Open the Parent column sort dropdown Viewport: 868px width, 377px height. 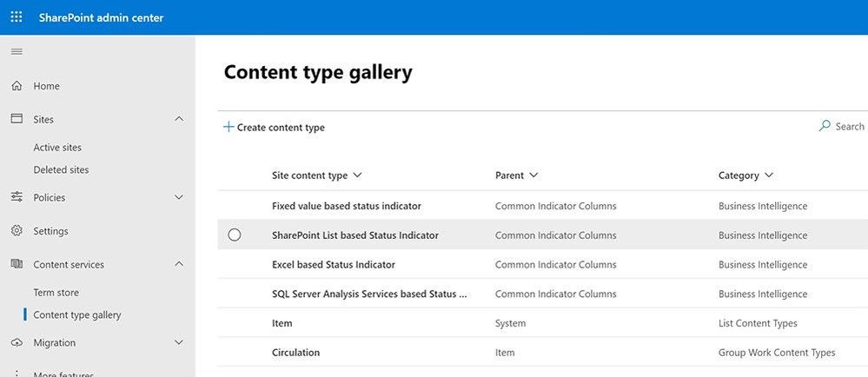533,175
